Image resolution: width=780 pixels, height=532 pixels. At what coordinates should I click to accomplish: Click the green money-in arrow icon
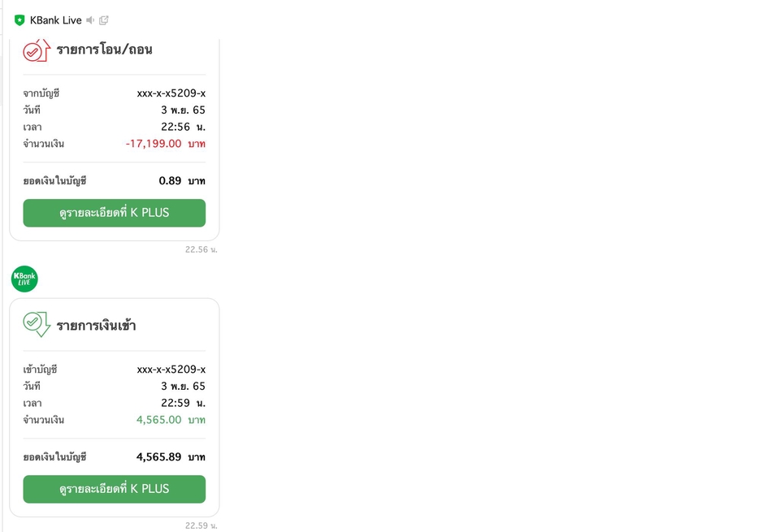(x=36, y=324)
